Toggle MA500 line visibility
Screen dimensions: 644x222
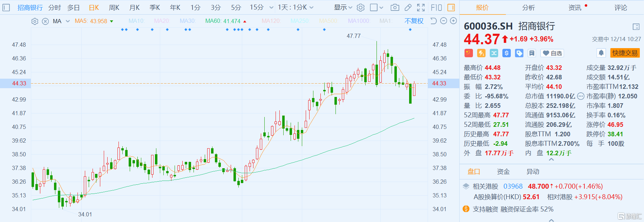pyautogui.click(x=328, y=21)
